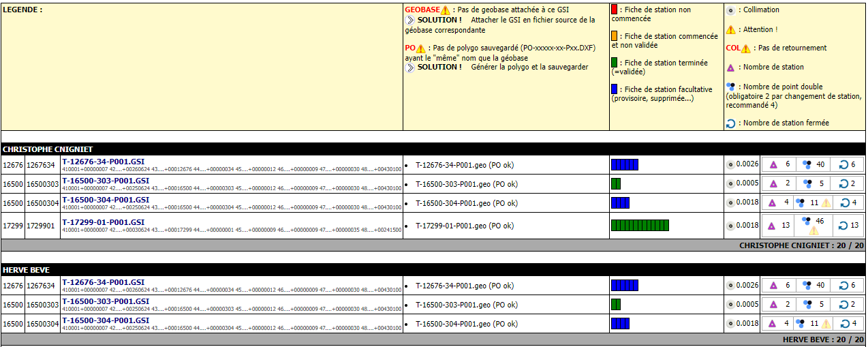This screenshot has width=868, height=347.
Task: Click the red 'Fiche de station non commencée' swatch
Action: [x=614, y=10]
